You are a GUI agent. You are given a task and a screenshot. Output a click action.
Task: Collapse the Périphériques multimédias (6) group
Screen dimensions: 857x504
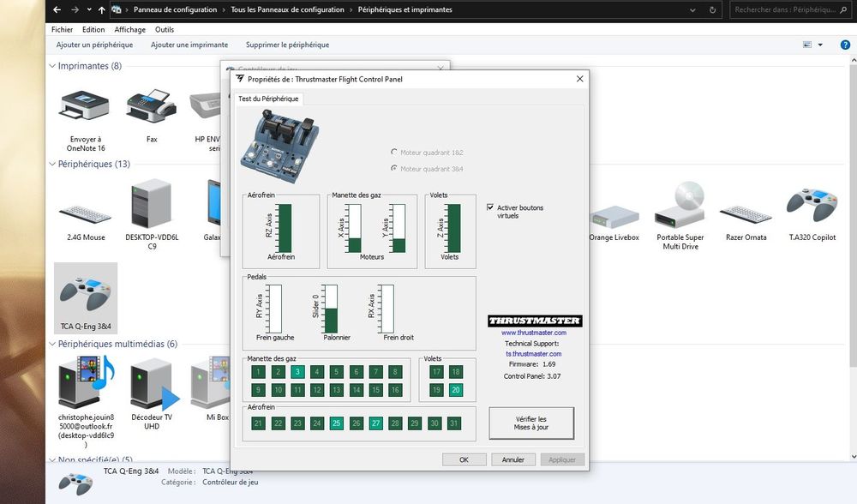point(51,344)
